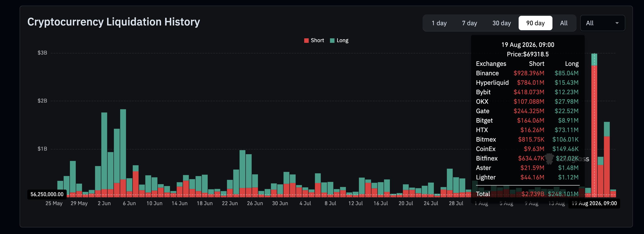Viewport: 644px width, 234px height.
Task: Click Binance short value $928.396M
Action: point(529,73)
